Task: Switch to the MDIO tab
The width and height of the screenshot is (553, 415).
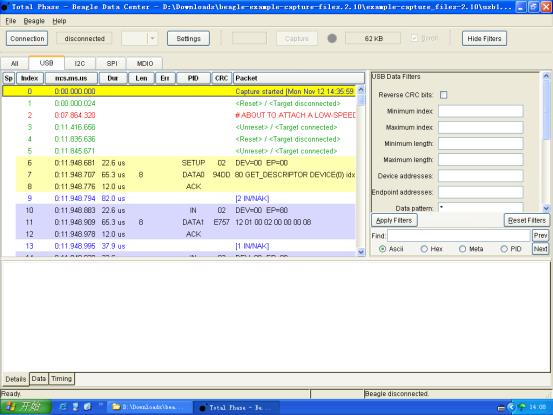Action: click(x=145, y=63)
